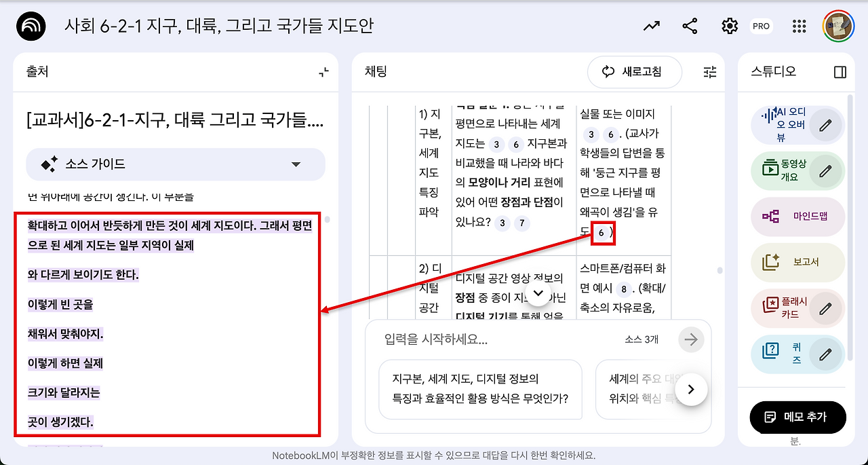
Task: Click the 마인드맵 icon
Action: tap(770, 217)
